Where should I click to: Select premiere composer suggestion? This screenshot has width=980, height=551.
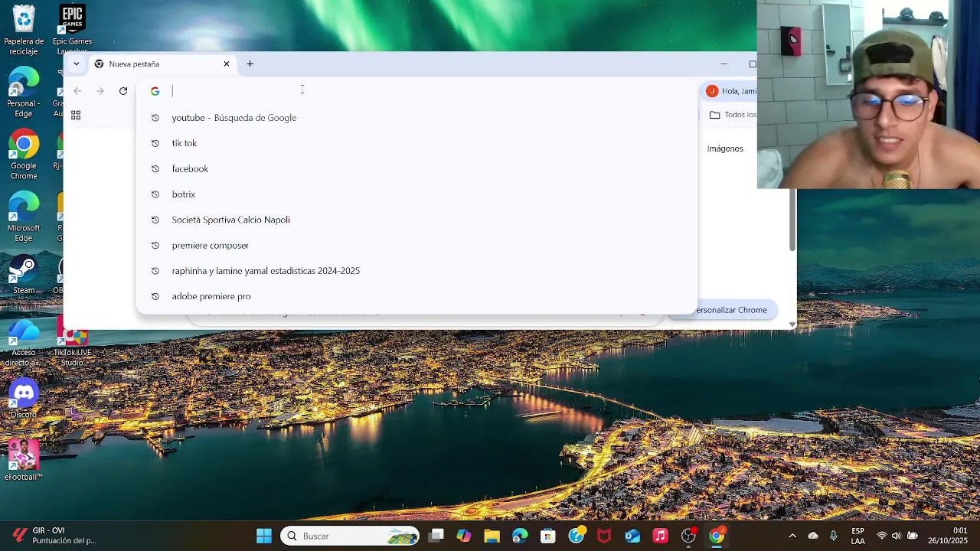[416, 245]
